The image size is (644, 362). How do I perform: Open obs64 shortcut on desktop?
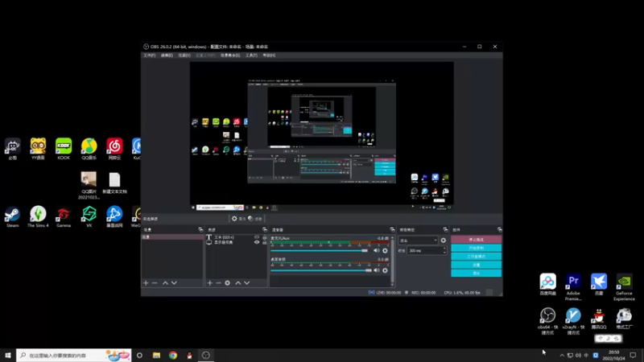[548, 321]
